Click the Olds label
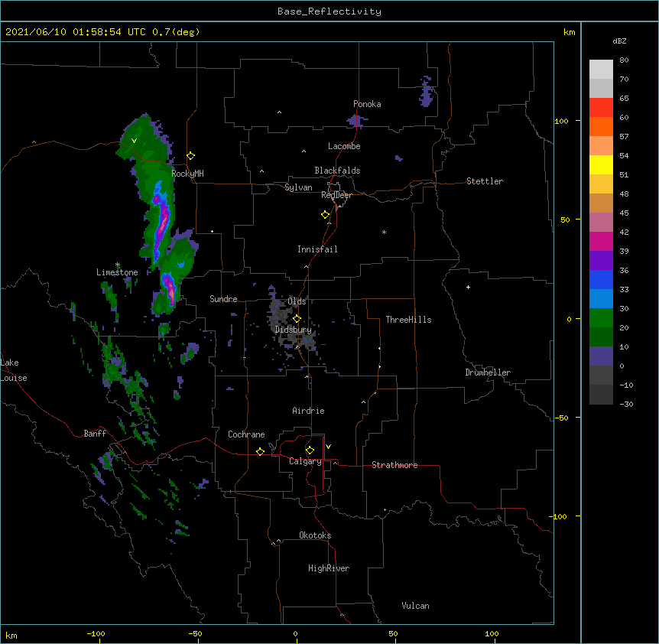Image resolution: width=659 pixels, height=644 pixels. [297, 301]
